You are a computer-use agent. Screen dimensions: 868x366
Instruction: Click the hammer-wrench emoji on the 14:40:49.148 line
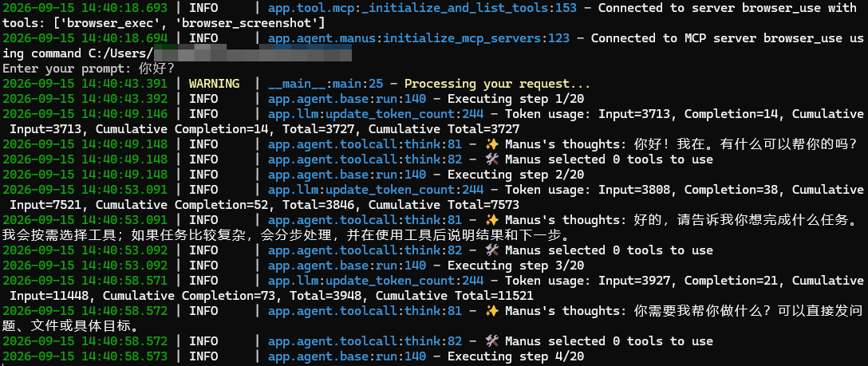tap(491, 159)
